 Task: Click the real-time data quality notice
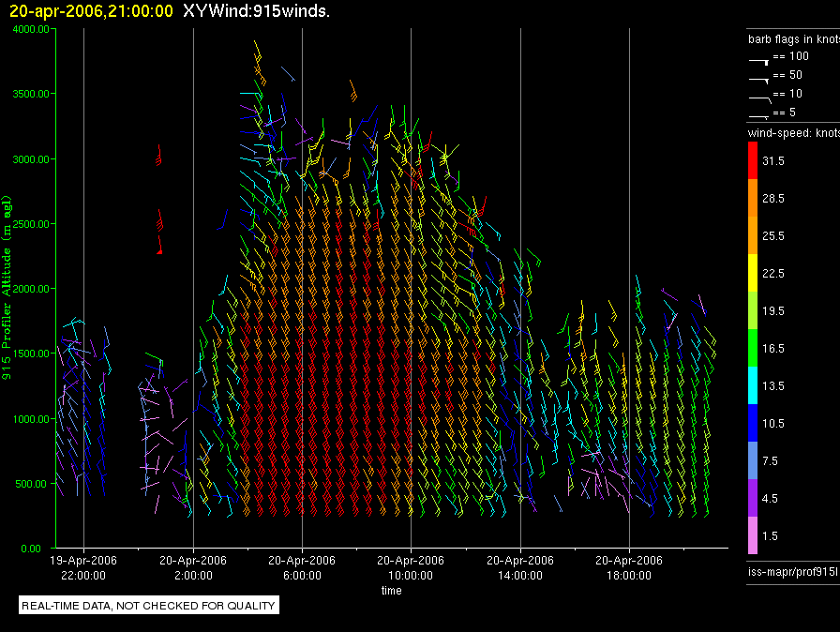coord(148,606)
